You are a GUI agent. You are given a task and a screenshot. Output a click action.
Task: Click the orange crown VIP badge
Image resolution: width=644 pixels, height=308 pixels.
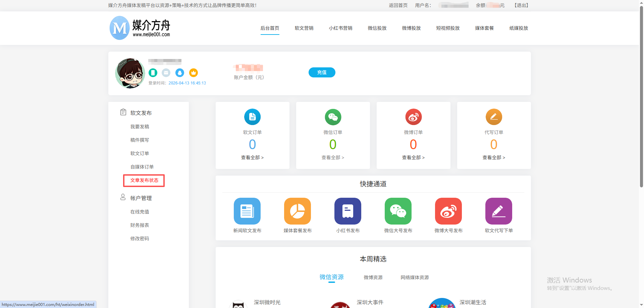[x=194, y=73]
